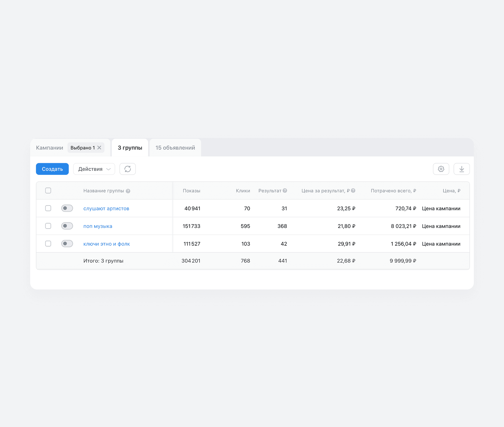Remove the 'Выбрано 1' selection with X

[x=99, y=148]
